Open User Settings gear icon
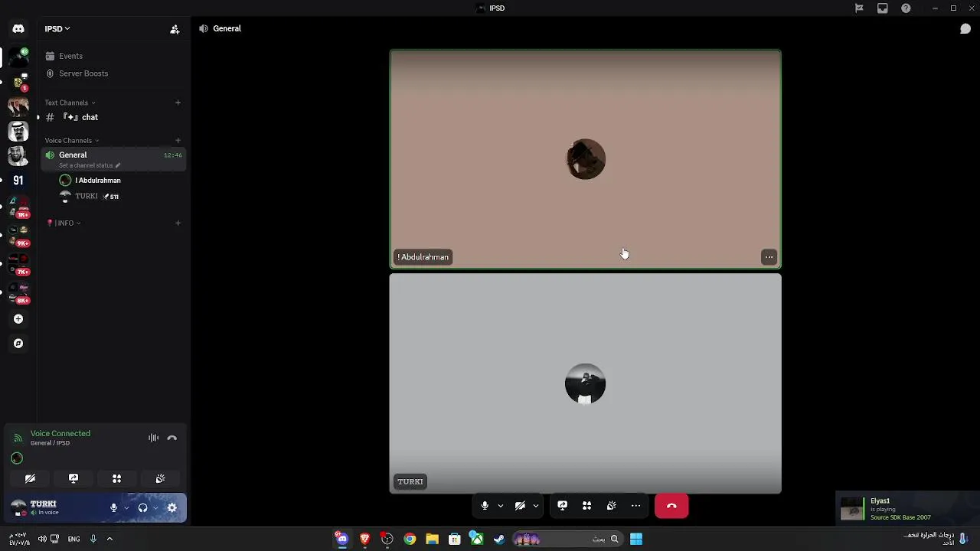 (x=172, y=507)
